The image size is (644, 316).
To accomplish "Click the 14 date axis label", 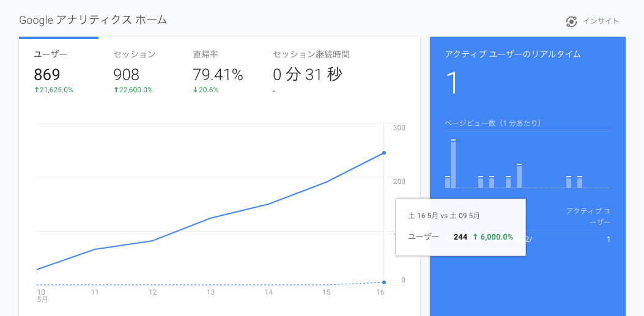I will click(268, 292).
